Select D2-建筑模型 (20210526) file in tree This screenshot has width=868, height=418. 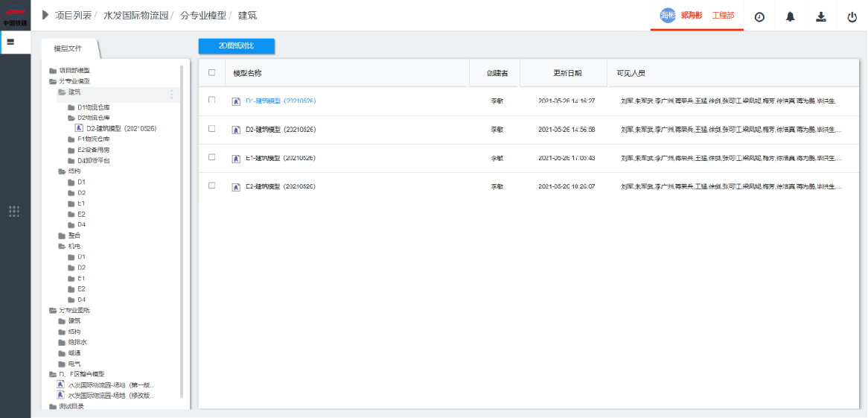click(x=121, y=128)
